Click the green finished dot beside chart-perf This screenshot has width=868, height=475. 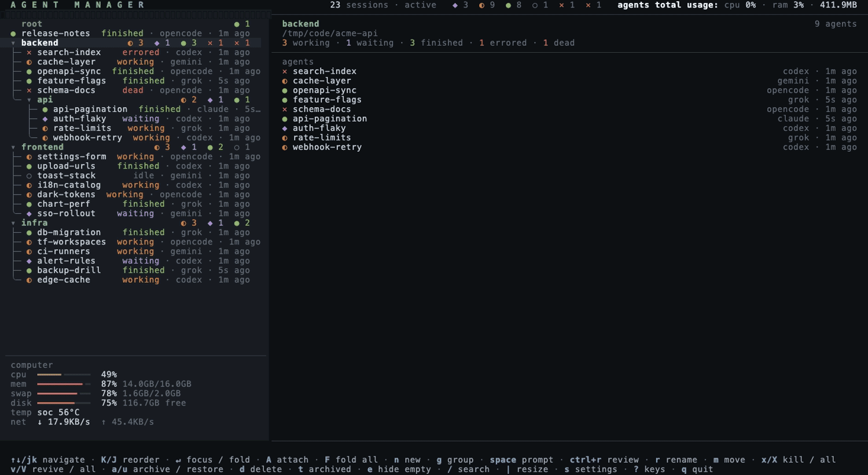(x=29, y=204)
